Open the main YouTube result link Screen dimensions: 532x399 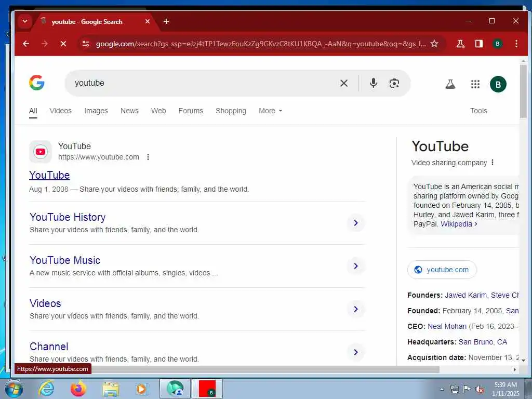49,175
